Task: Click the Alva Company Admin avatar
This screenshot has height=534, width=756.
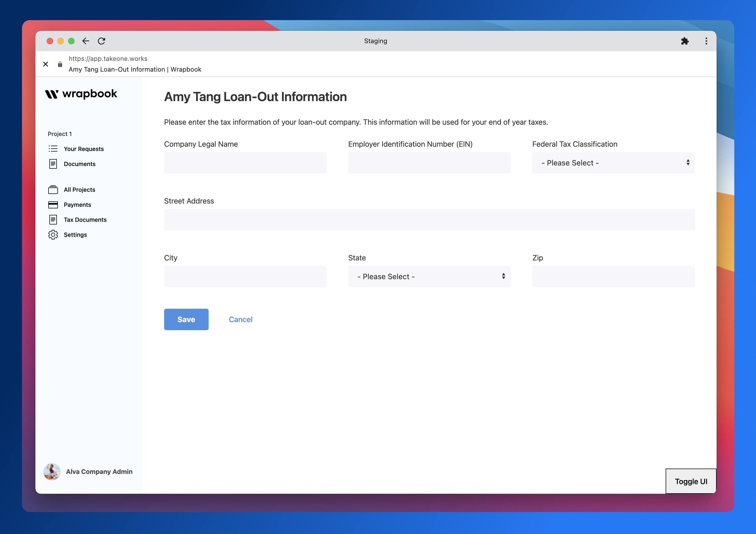Action: 52,472
